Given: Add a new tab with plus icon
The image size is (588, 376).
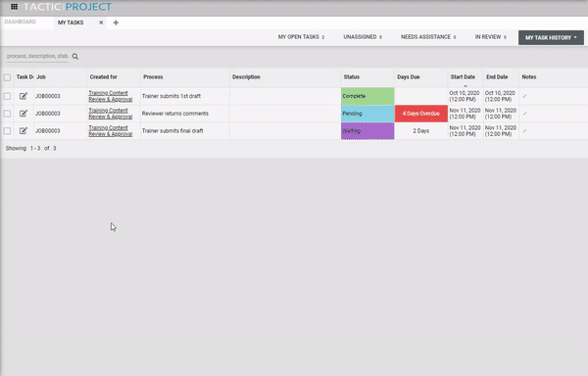Looking at the screenshot, I should pos(116,23).
